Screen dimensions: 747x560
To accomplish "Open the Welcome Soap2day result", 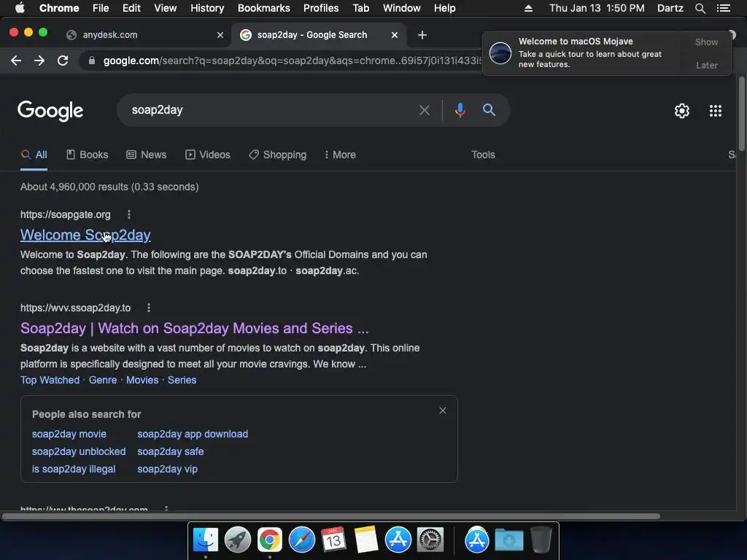I will point(85,235).
